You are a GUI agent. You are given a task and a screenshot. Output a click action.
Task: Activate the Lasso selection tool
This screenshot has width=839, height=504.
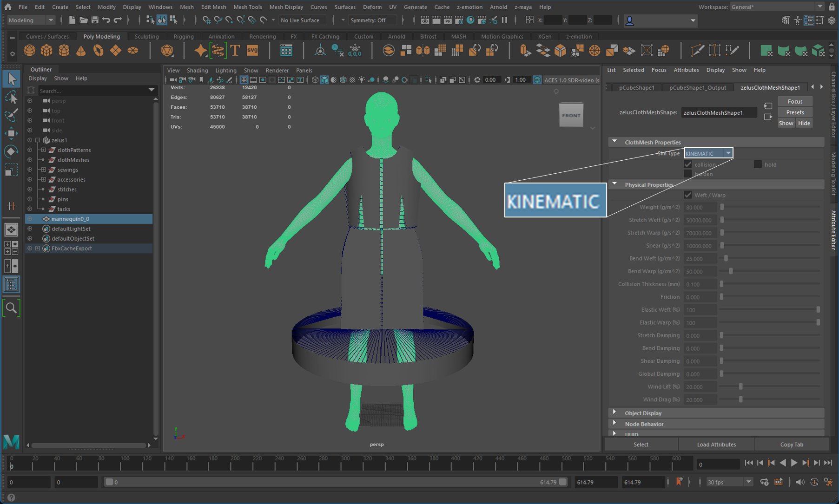12,97
